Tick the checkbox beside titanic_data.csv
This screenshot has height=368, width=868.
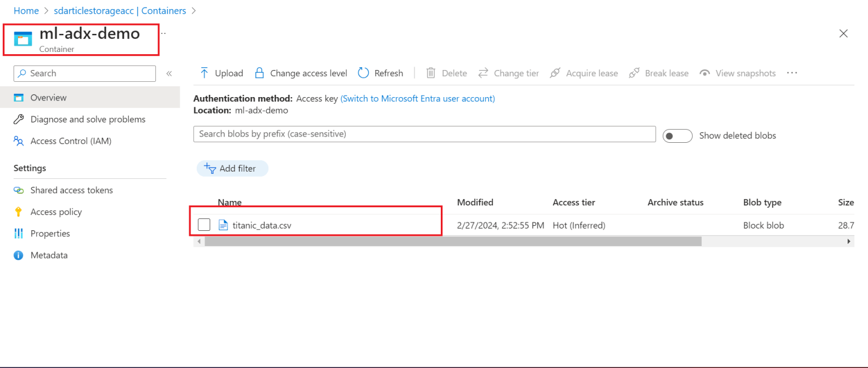(204, 225)
